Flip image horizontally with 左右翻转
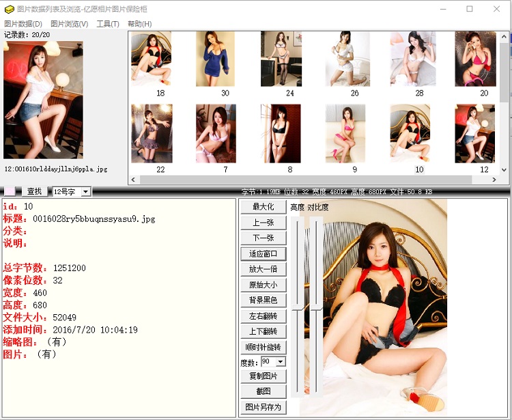 click(x=263, y=316)
